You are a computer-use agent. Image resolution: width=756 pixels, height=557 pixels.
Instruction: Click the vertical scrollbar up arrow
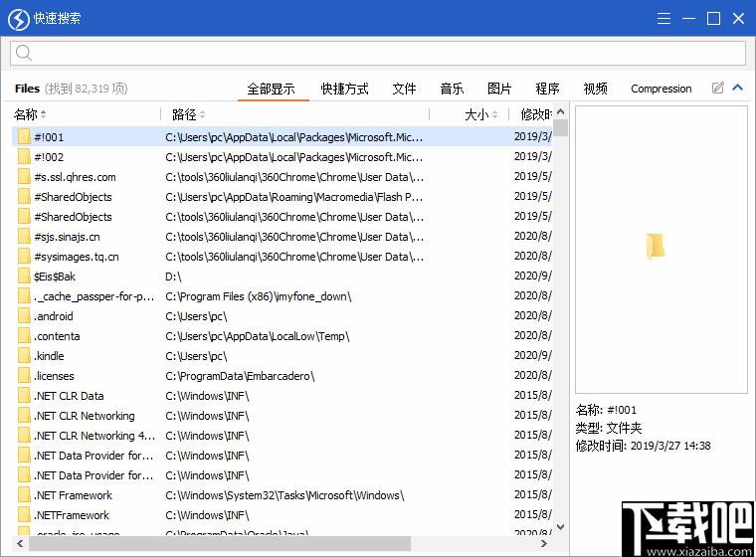coord(560,112)
